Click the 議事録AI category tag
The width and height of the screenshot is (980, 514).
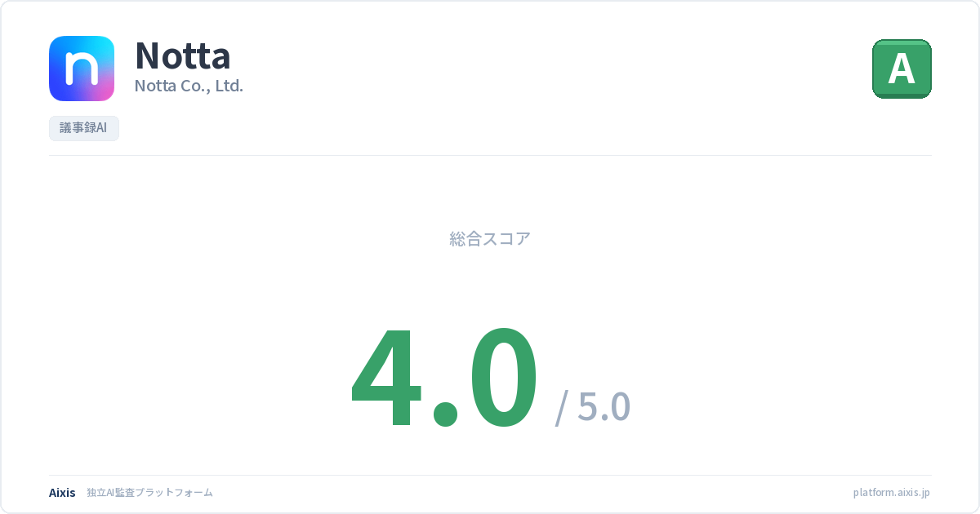(x=84, y=129)
